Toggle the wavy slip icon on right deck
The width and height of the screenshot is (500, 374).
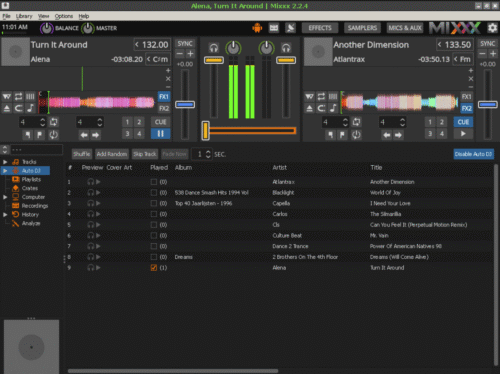(x=309, y=97)
